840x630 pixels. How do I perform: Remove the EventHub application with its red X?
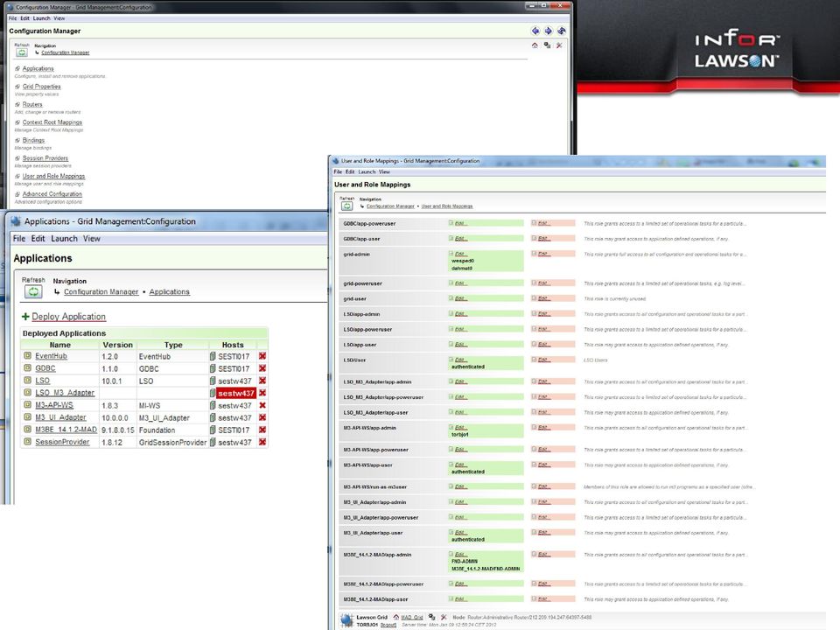click(x=262, y=356)
